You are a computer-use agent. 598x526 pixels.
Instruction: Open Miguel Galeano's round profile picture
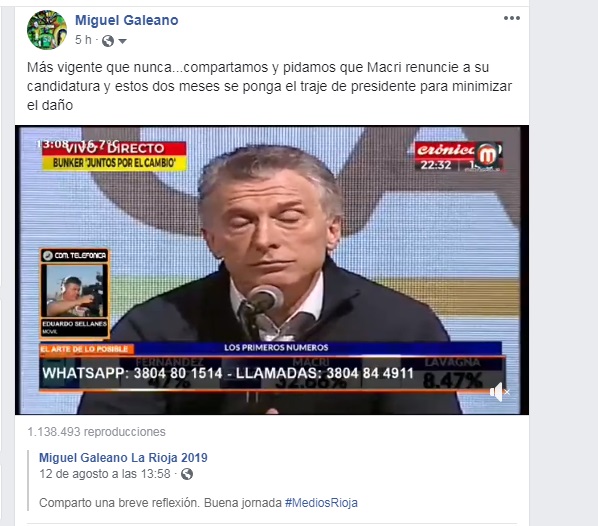click(47, 30)
